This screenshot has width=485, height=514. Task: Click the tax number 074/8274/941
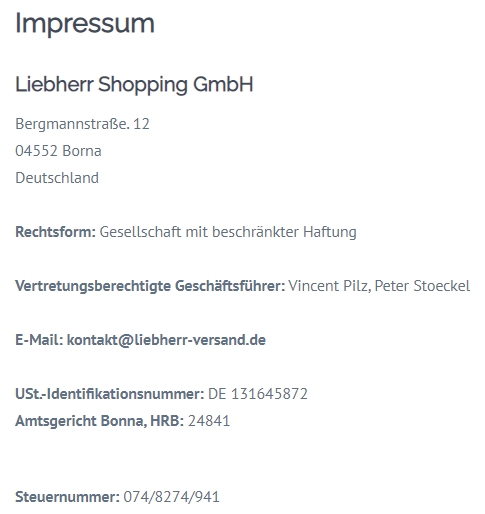pos(171,497)
